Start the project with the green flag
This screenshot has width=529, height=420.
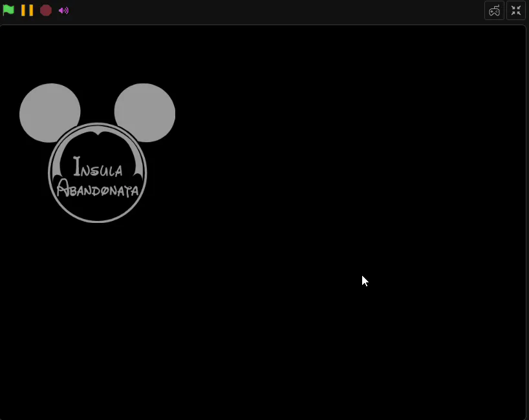pyautogui.click(x=8, y=10)
